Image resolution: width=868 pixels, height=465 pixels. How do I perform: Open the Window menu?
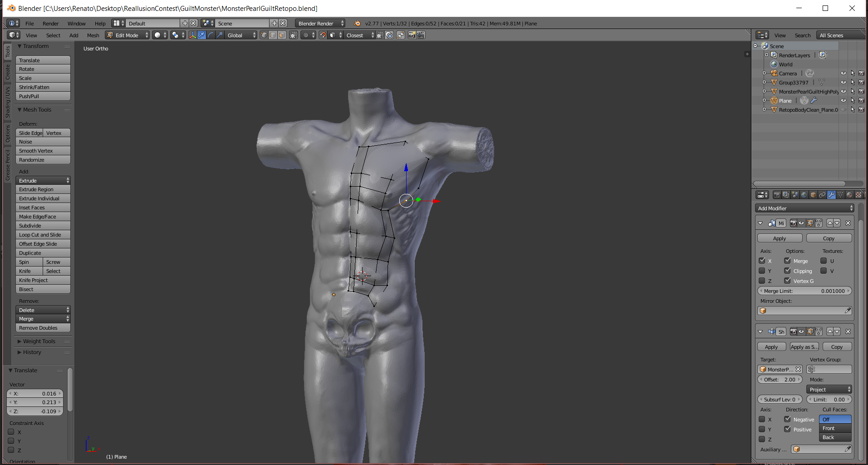coord(76,23)
